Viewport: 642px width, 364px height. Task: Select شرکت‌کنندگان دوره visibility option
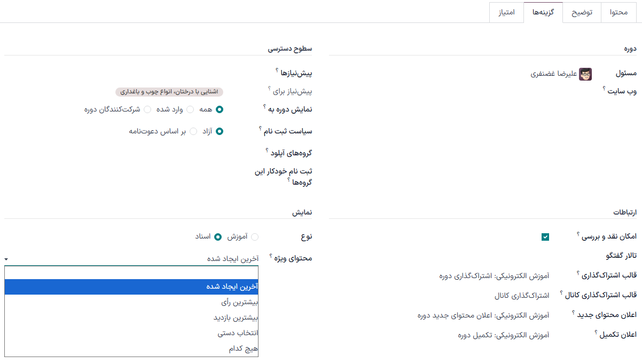148,109
